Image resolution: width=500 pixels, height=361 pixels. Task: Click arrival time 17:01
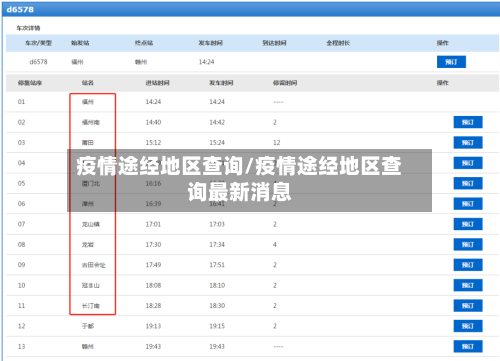pos(153,224)
